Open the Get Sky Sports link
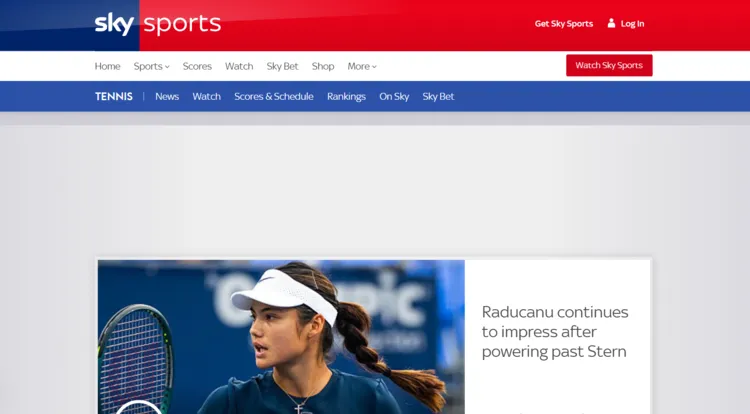750x414 pixels. (564, 23)
